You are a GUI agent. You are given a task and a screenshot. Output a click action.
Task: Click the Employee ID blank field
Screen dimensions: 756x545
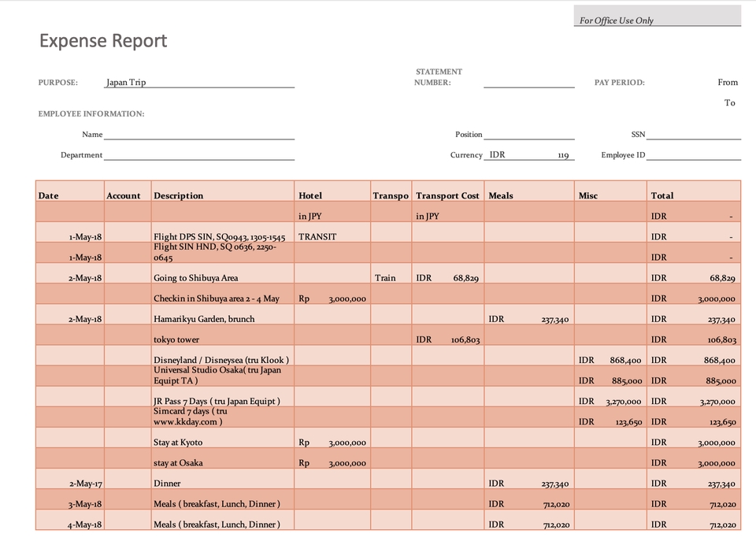point(693,155)
